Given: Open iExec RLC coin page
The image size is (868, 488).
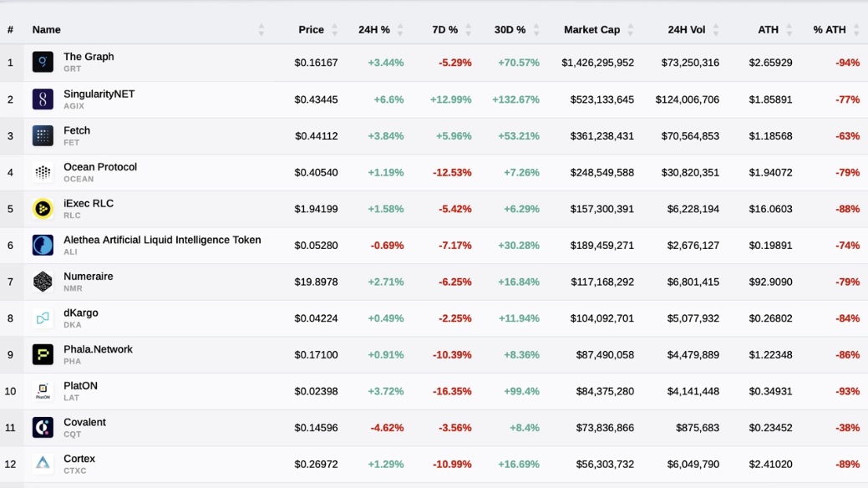Looking at the screenshot, I should tap(89, 203).
